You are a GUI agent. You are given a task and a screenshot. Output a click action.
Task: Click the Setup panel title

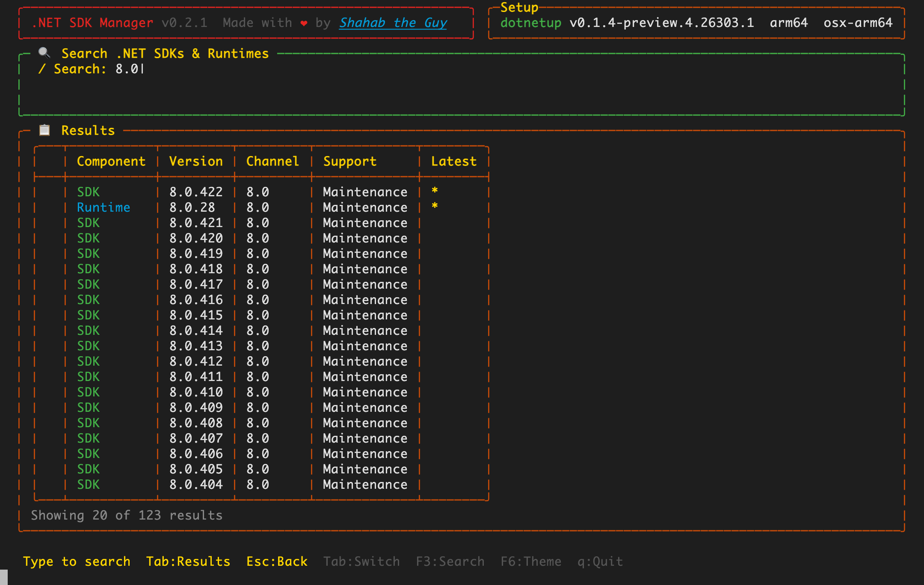(x=519, y=7)
